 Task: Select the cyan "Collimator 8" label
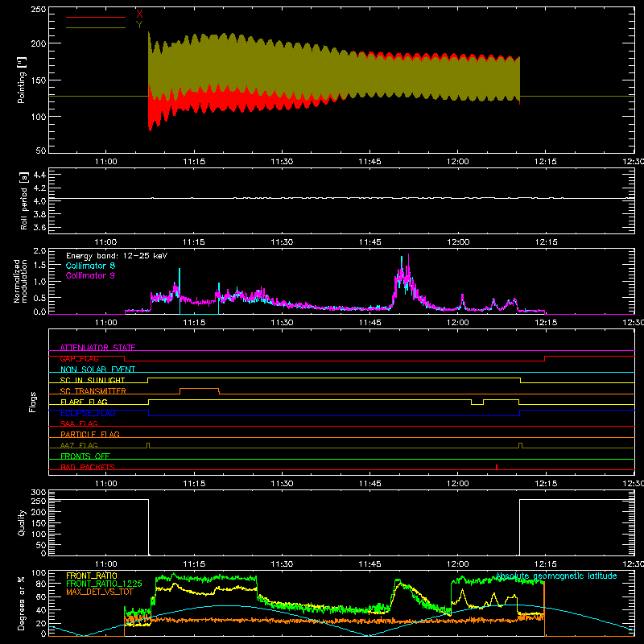[x=90, y=266]
